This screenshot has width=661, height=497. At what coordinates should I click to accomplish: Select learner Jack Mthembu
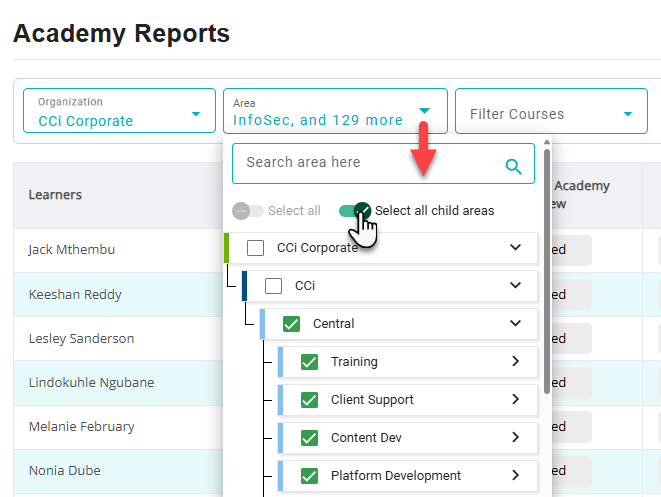click(x=72, y=250)
